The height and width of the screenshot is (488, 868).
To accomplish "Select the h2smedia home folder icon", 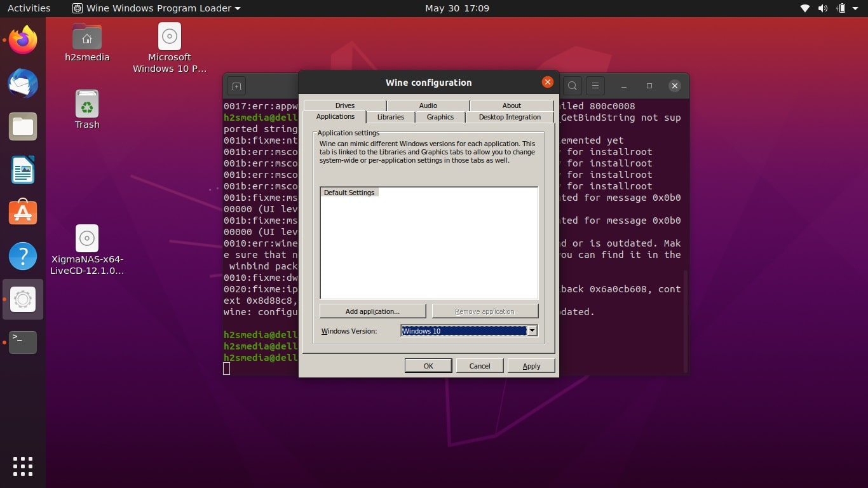I will (x=87, y=43).
